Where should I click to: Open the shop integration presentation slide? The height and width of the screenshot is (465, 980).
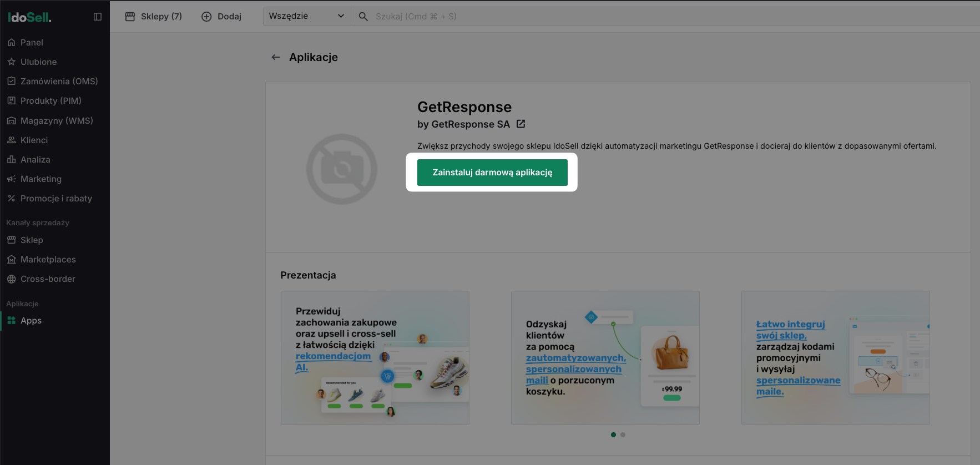pos(836,358)
